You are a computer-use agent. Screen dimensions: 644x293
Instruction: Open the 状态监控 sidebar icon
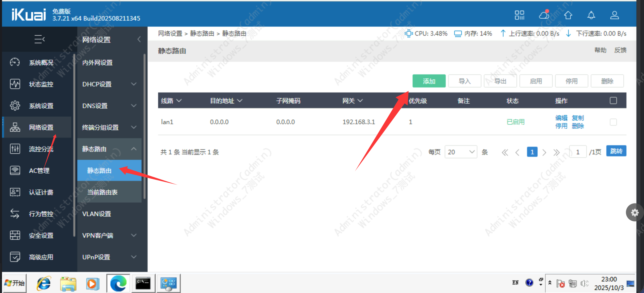(15, 84)
